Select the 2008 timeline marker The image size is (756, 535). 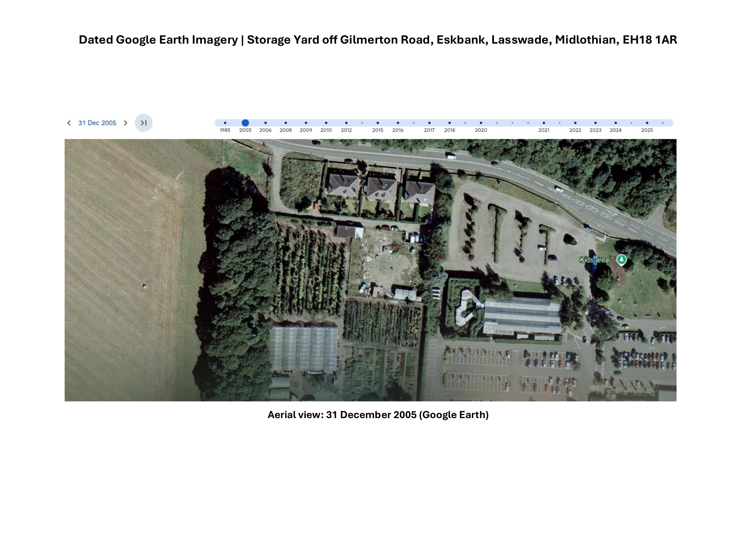(286, 123)
